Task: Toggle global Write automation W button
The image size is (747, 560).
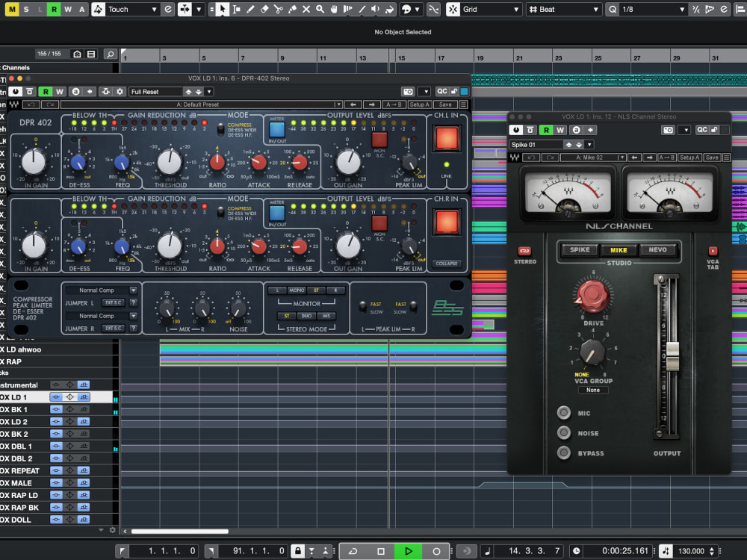Action: 68,9
